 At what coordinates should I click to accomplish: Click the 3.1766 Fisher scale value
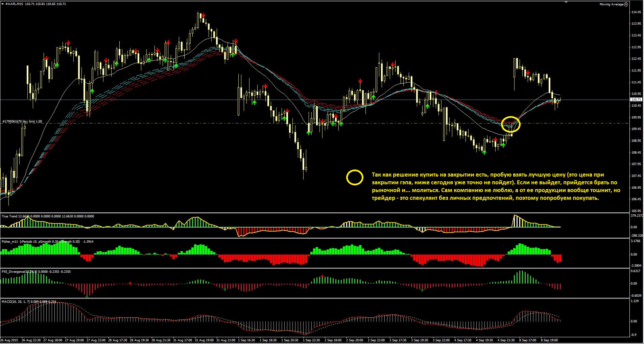click(x=636, y=241)
